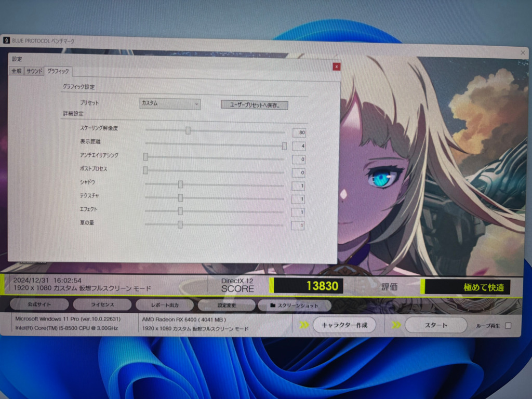This screenshot has width=532, height=399.
Task: Click the 極めて快適 rating text
Action: click(x=484, y=288)
